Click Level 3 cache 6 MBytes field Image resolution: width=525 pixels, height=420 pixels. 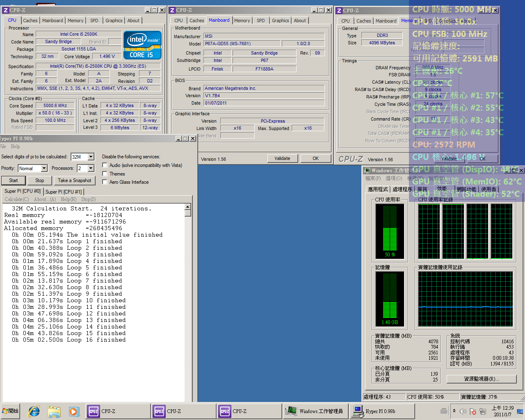pyautogui.click(x=120, y=128)
